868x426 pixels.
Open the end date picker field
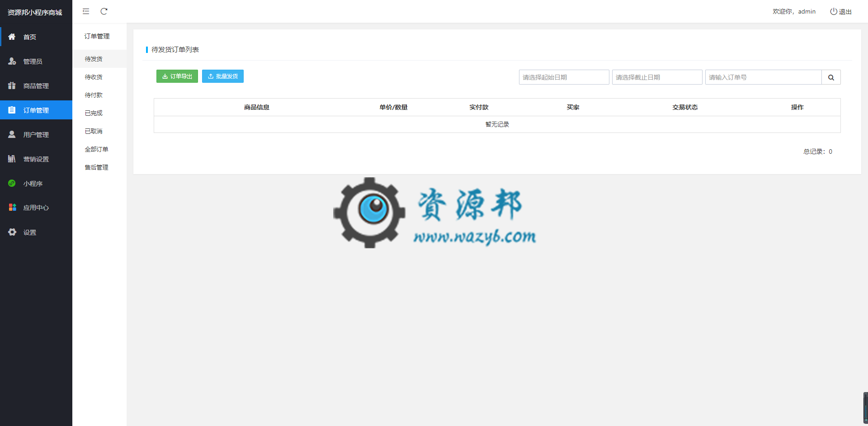tap(657, 77)
